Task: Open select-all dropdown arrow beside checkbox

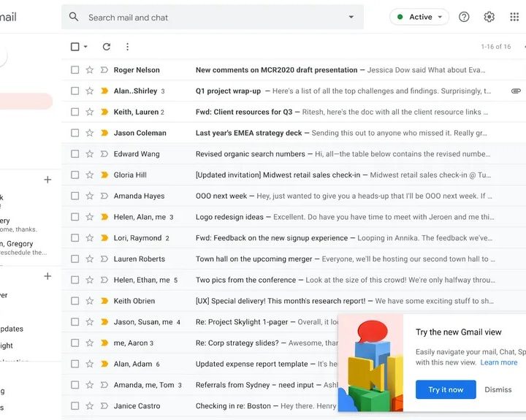Action: pos(85,47)
